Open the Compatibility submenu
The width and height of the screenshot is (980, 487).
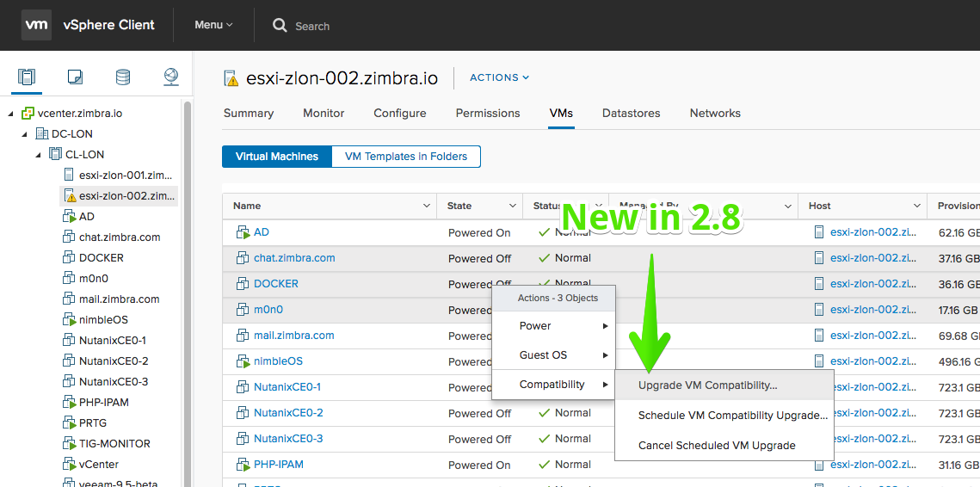(x=554, y=385)
